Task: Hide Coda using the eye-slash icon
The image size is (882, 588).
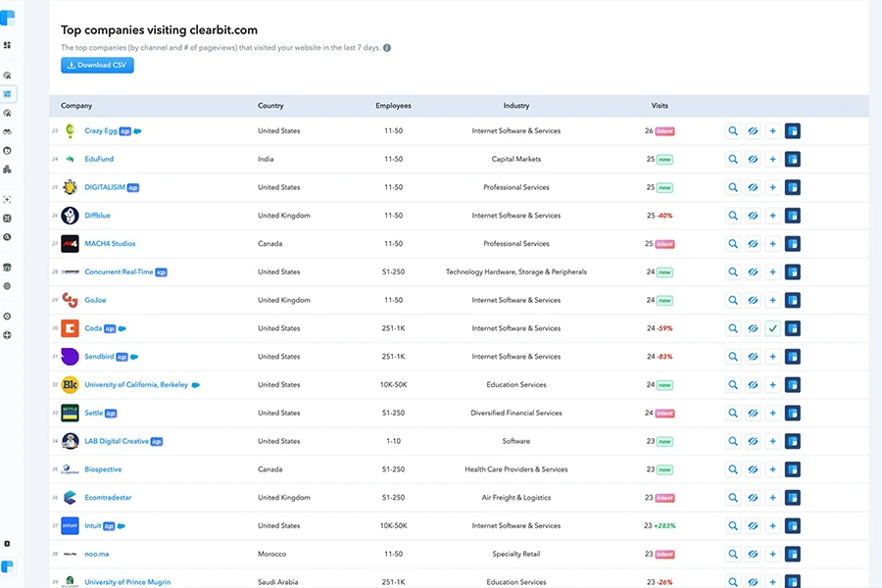Action: [753, 328]
